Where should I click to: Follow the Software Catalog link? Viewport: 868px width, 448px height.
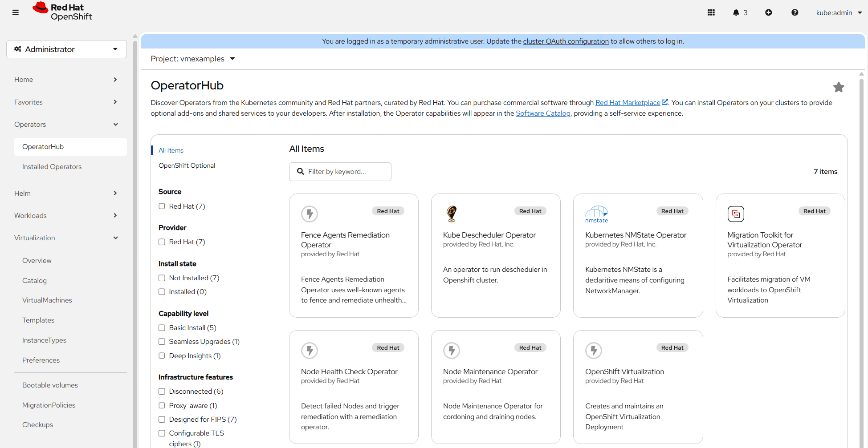[542, 113]
